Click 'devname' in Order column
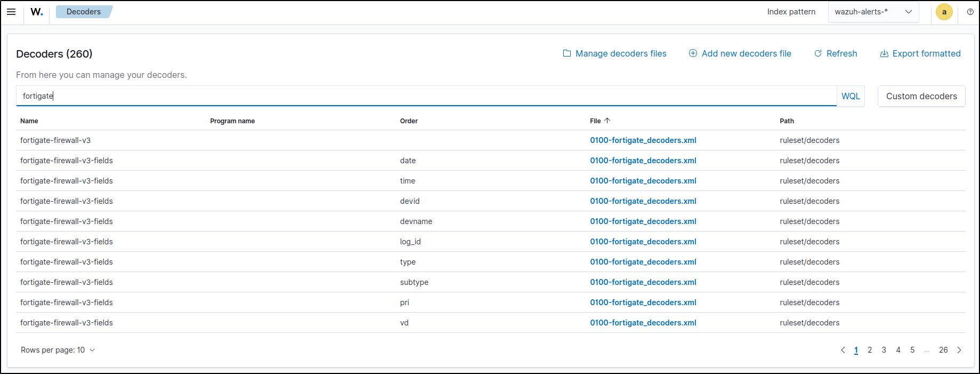 coord(416,221)
